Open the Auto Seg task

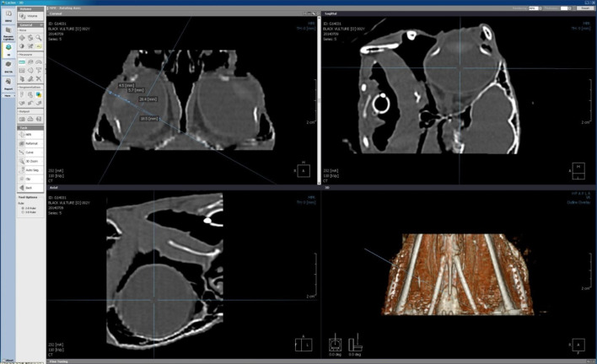coord(30,170)
